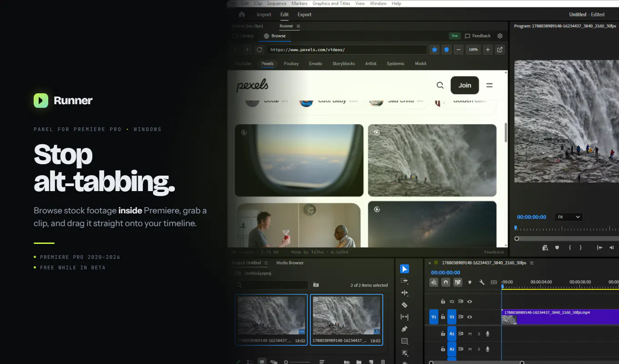
Task: Click the purple clip on track V1
Action: 560,317
